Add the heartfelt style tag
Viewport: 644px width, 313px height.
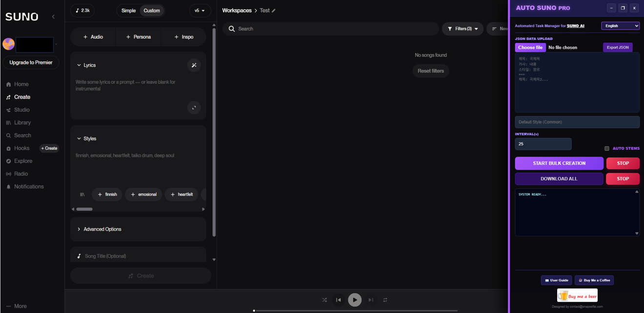click(x=181, y=195)
